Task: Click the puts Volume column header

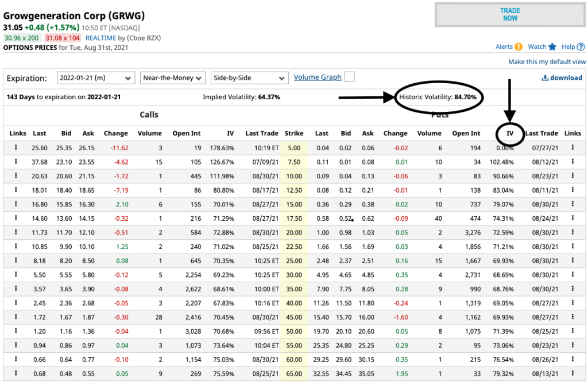Action: coord(430,133)
